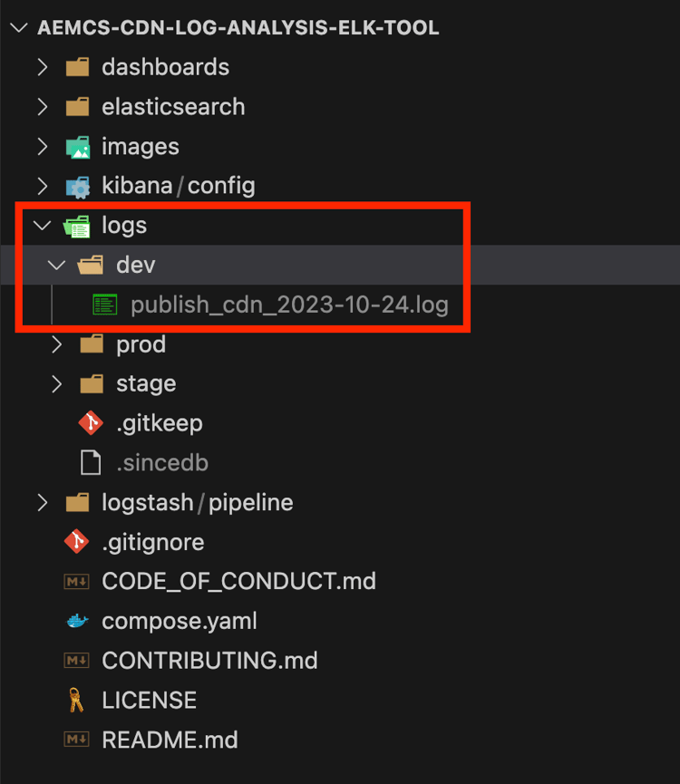Click the git icon beside .gitignore
This screenshot has width=680, height=784.
pyautogui.click(x=76, y=542)
